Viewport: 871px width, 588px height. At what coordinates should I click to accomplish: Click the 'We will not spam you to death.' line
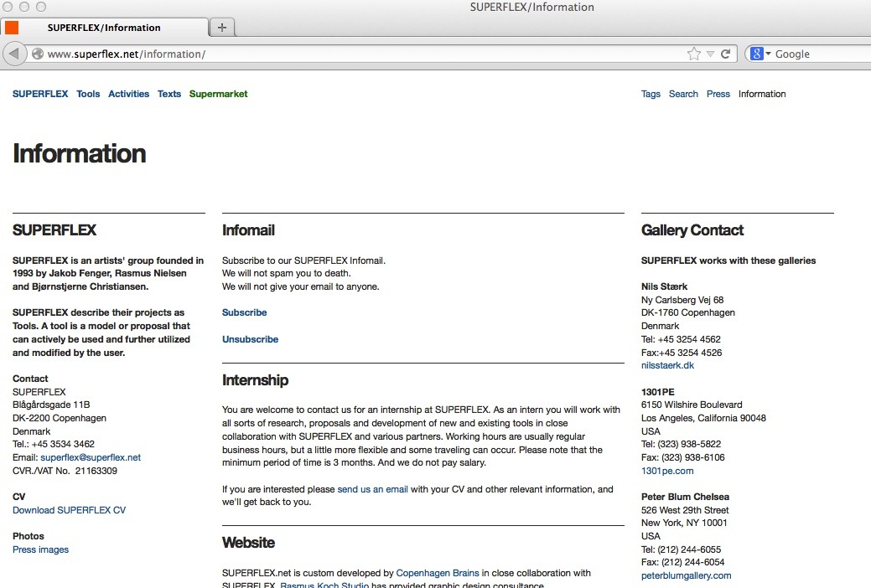(287, 273)
